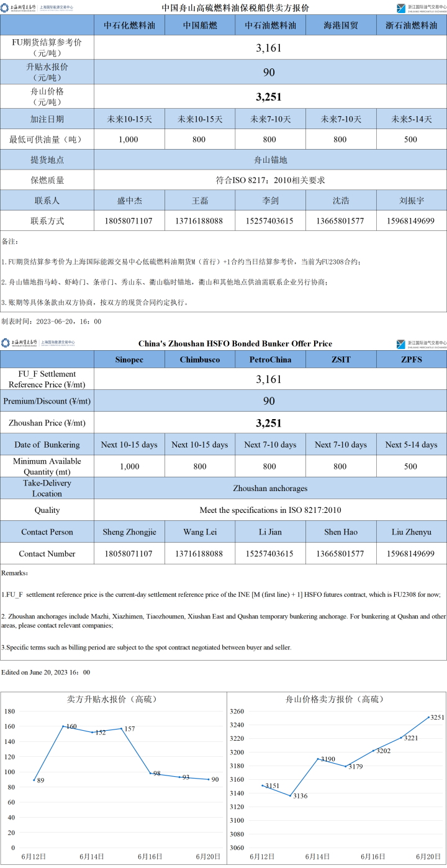
Task: Click 未来5-14天 in the 加注日期 row
Action: point(412,119)
